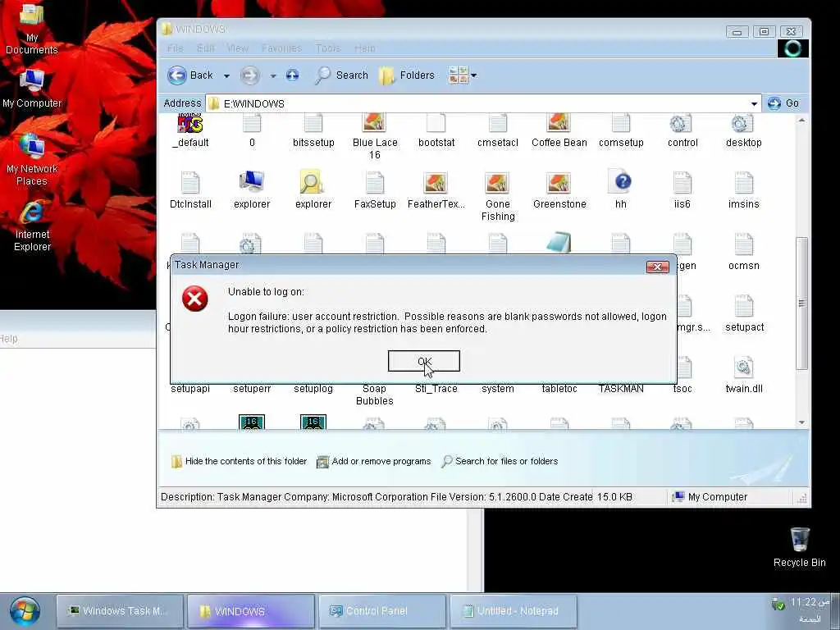Image resolution: width=840 pixels, height=630 pixels.
Task: Click Search for files or folders link
Action: tap(500, 461)
